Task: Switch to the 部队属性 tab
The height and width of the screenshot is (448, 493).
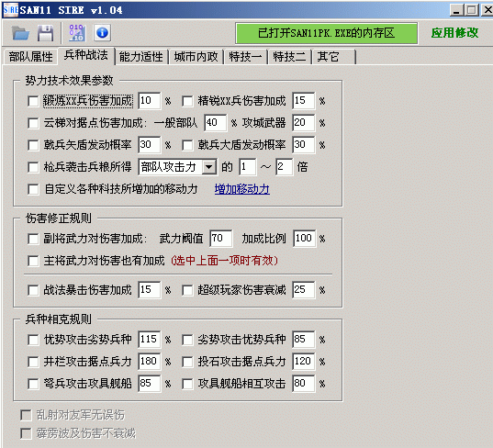Action: 31,57
